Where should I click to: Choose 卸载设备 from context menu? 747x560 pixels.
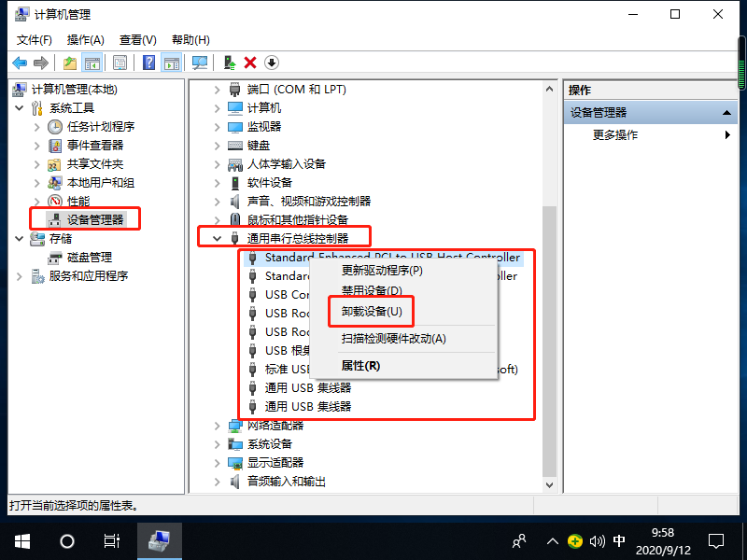[x=370, y=311]
